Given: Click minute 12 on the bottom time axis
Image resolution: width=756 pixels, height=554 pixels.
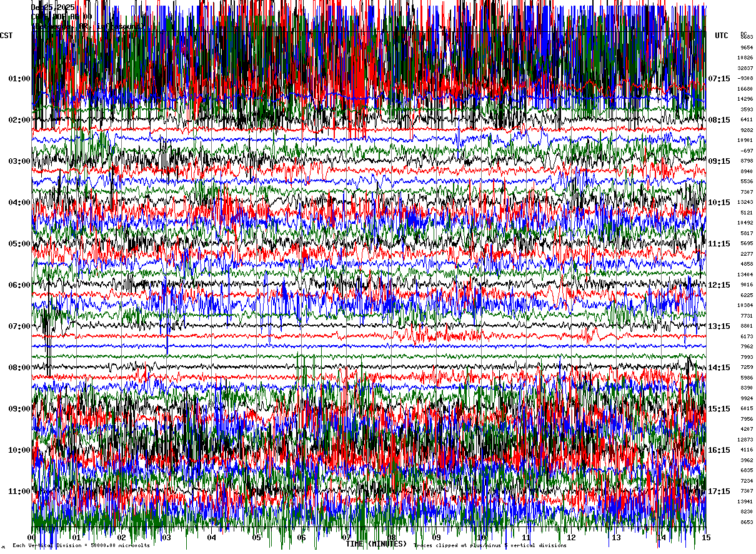Looking at the screenshot, I should tap(571, 538).
